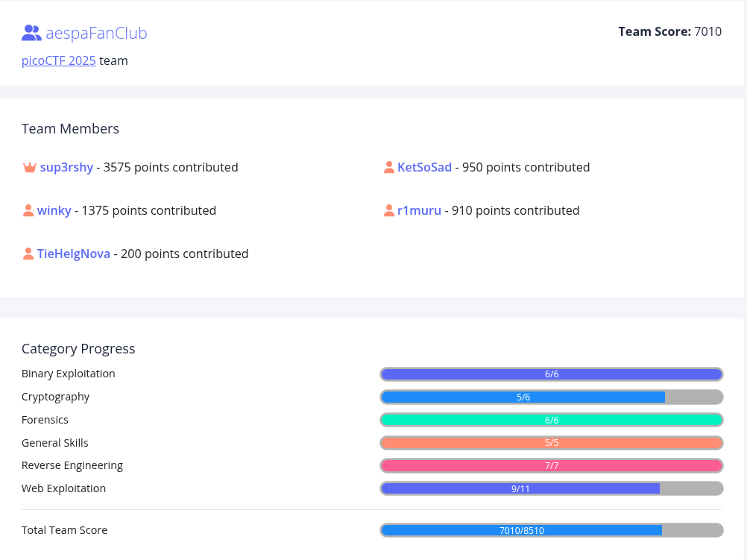The width and height of the screenshot is (747, 560).
Task: Click the user icon beside r1muru
Action: 388,211
